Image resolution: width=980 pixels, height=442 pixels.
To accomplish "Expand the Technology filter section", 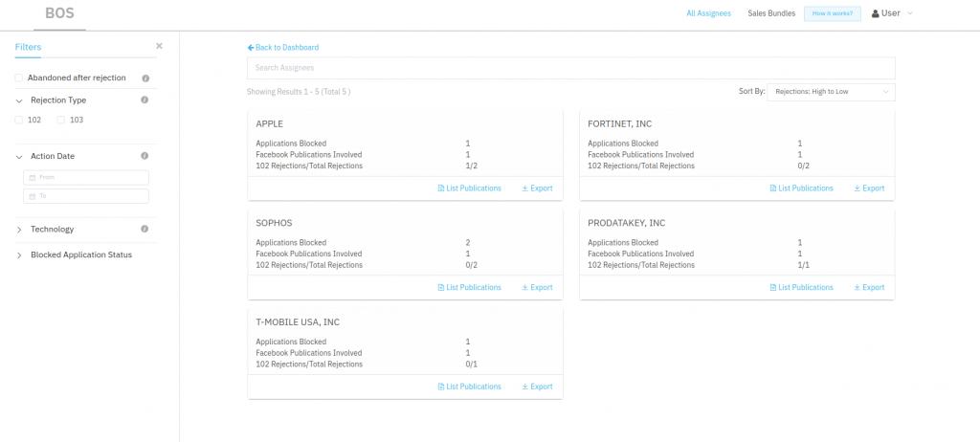I will pos(19,230).
